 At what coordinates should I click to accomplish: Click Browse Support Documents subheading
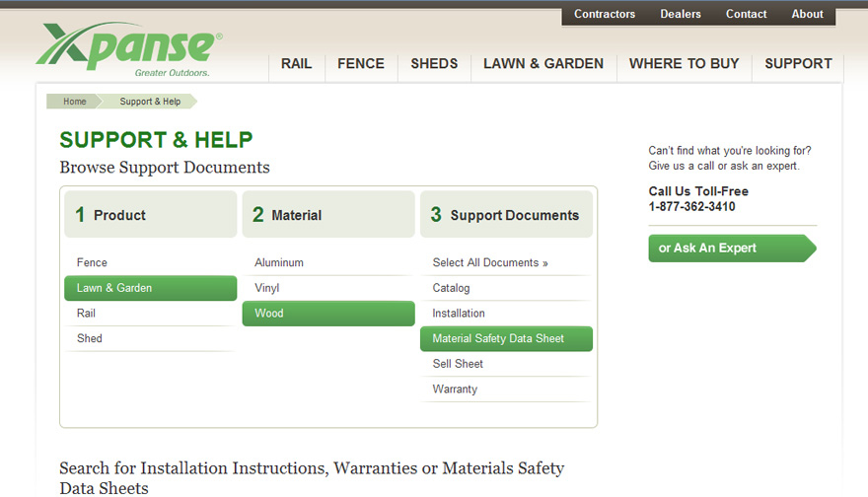tap(165, 167)
